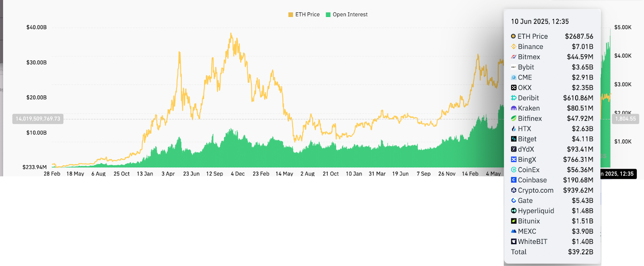
Task: Click the Binance value $7.01B
Action: point(582,47)
